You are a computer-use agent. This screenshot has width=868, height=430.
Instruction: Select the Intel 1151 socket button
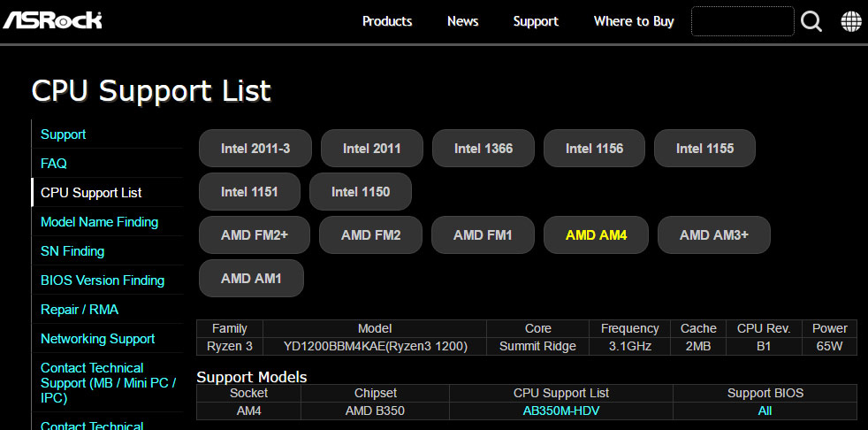(x=249, y=192)
